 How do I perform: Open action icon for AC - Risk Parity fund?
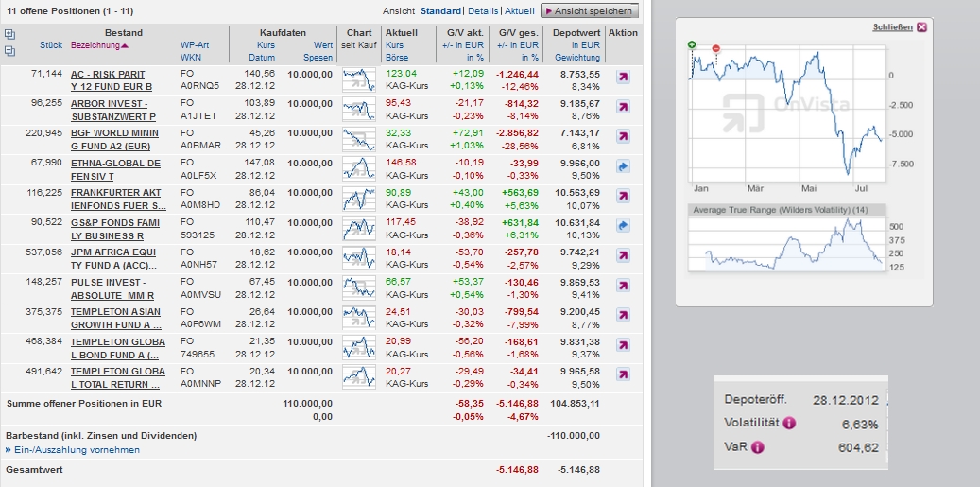pyautogui.click(x=623, y=79)
